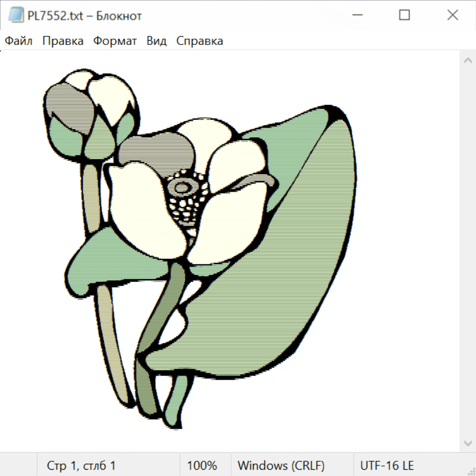Click the 100% zoom indicator

tap(202, 466)
